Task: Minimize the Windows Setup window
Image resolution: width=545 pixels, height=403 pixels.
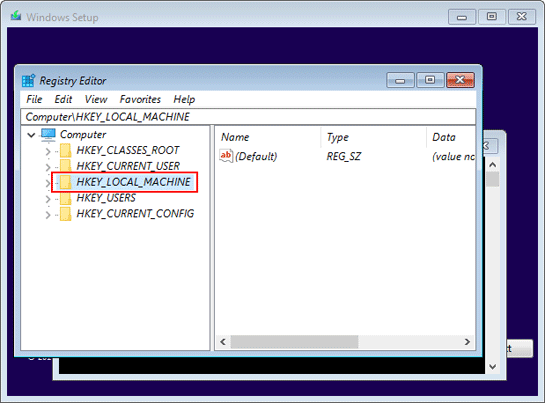Action: pos(462,17)
